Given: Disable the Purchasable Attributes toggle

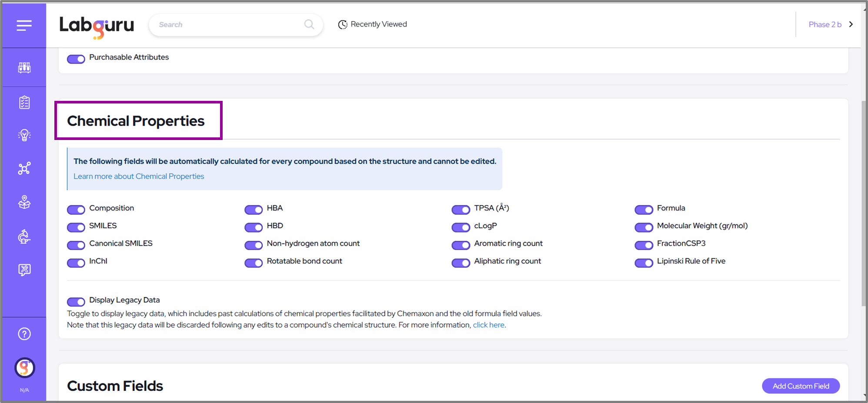Looking at the screenshot, I should (x=76, y=59).
